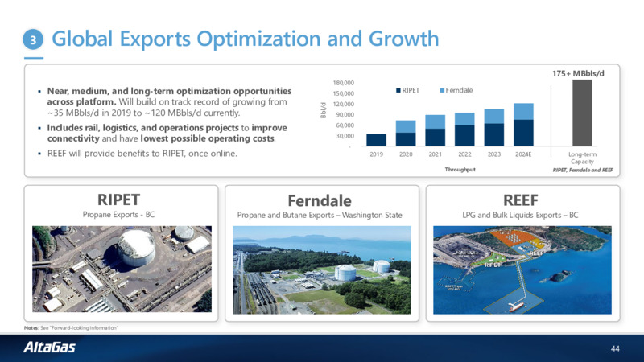Image resolution: width=644 pixels, height=362 pixels.
Task: Click the page number 44
Action: point(615,348)
